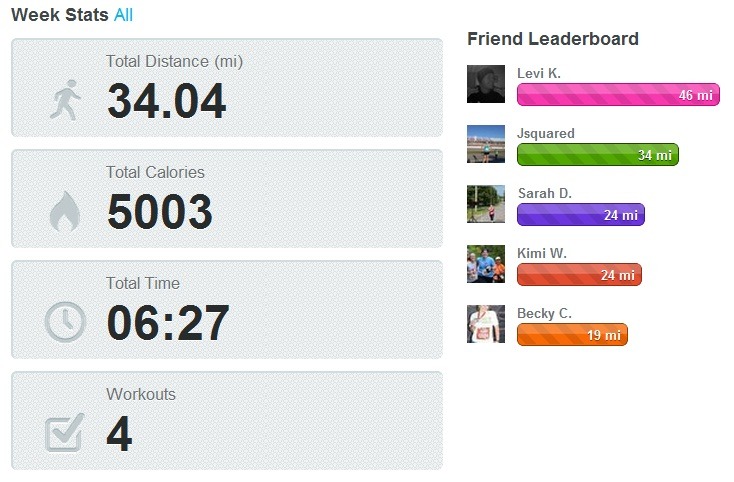Click the clock Total Time icon
The width and height of the screenshot is (734, 482).
[65, 322]
